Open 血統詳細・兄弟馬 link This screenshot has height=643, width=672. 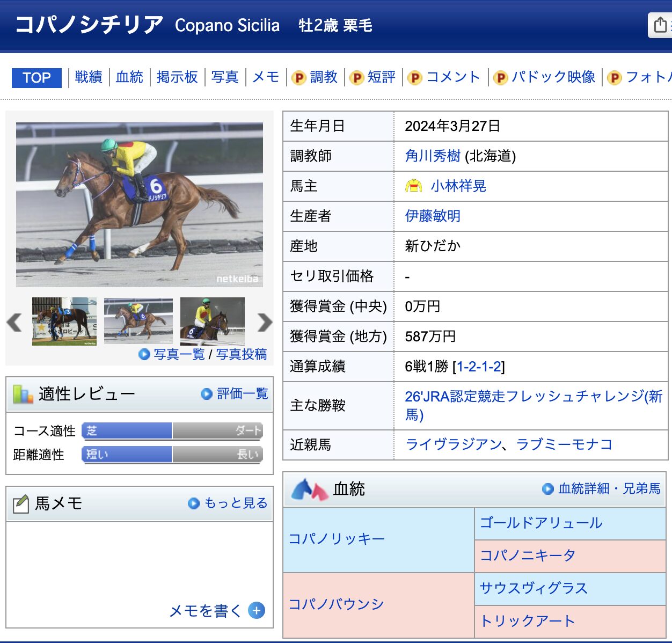tap(609, 488)
